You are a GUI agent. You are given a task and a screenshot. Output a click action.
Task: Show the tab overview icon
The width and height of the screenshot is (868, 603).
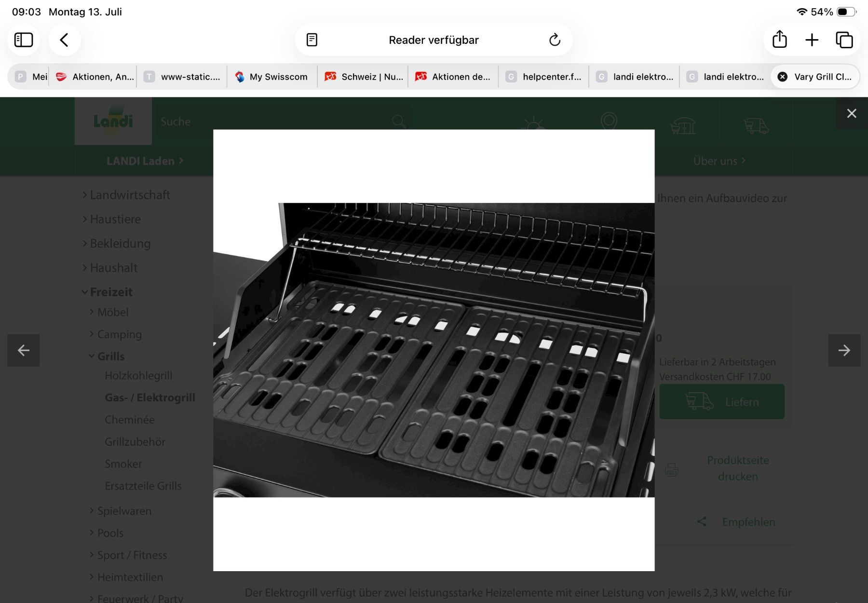pos(844,40)
